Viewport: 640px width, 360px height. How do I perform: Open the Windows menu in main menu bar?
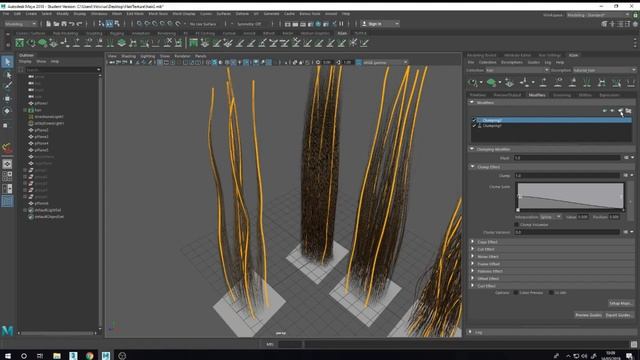tap(99, 13)
